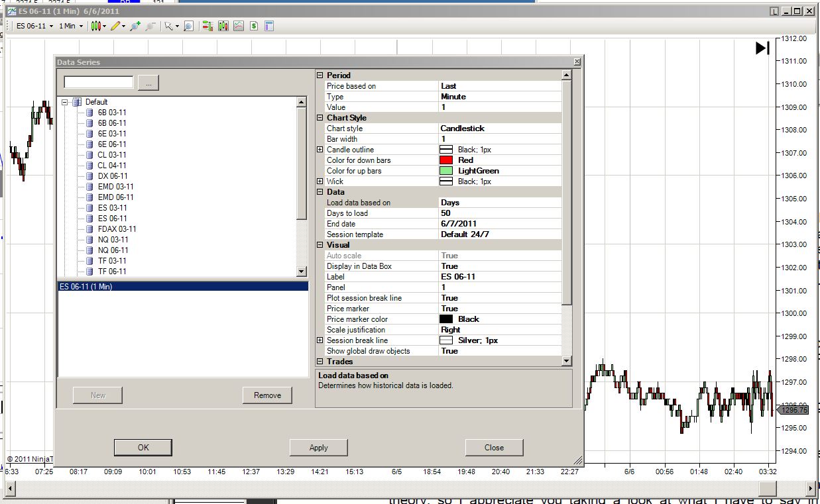Toggle the Price marker True value
The image size is (820, 504).
pyautogui.click(x=500, y=309)
